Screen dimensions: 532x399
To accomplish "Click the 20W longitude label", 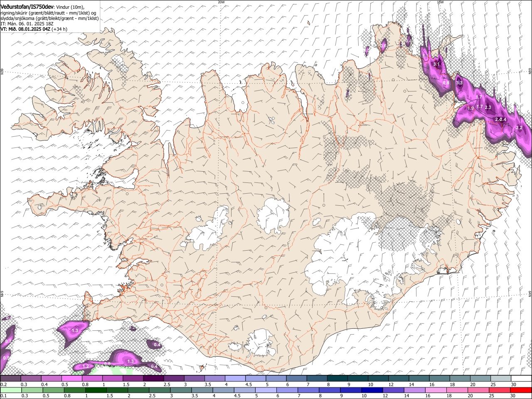I will 221,2.
